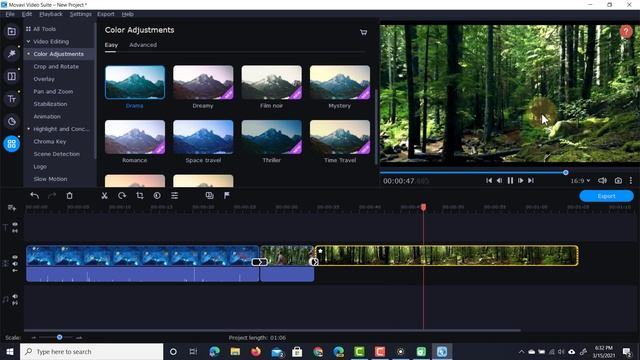Hide the video track with eye icon
The width and height of the screenshot is (640, 360).
15,257
